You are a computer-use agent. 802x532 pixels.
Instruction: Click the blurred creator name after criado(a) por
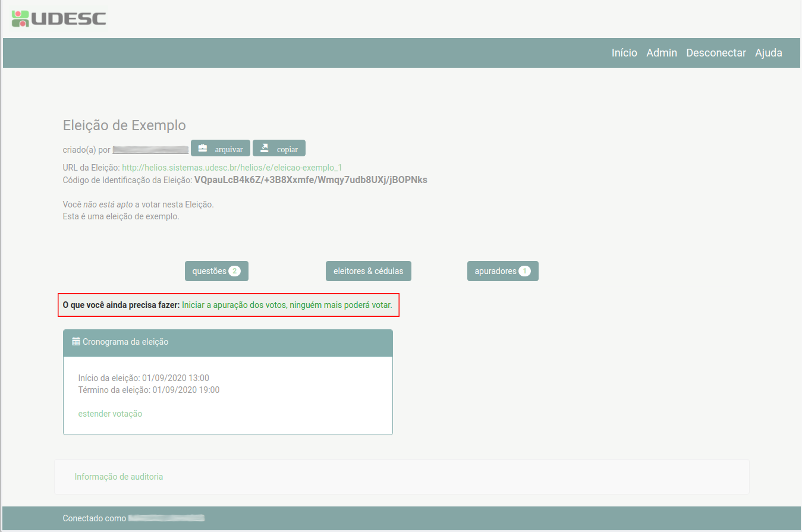tap(150, 150)
